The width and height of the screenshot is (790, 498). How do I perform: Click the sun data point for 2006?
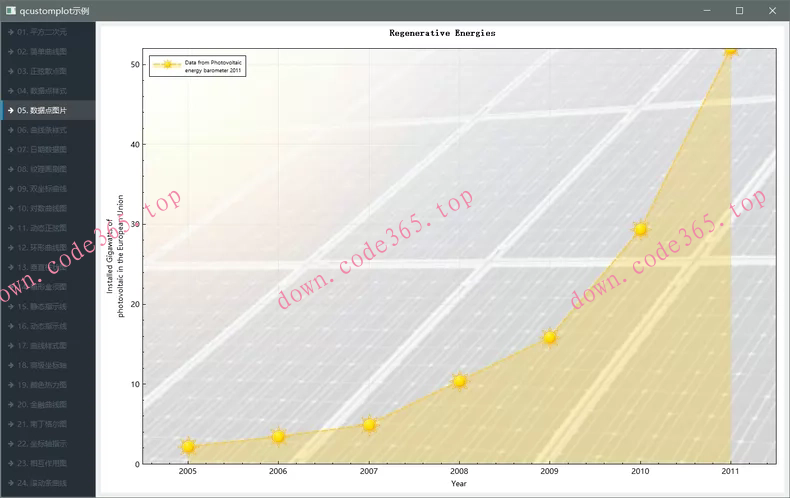tap(278, 436)
